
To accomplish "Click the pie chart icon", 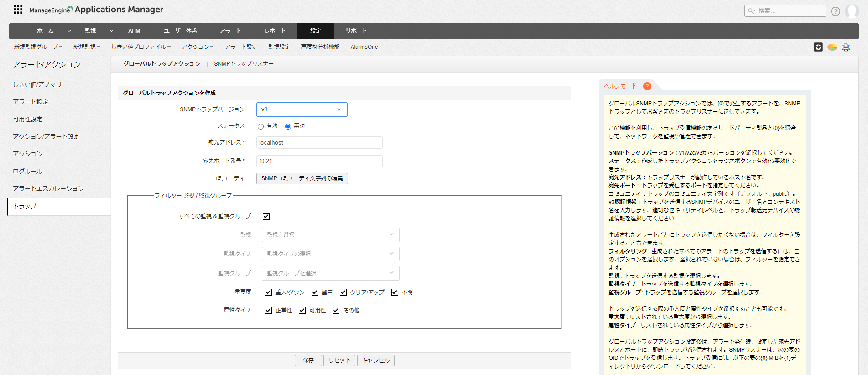I will (832, 47).
